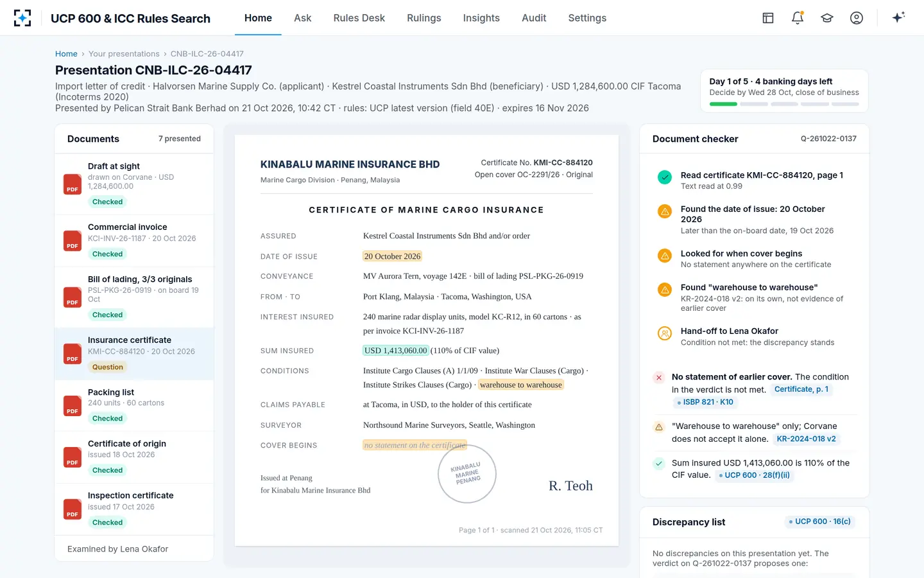Click the PDF icon for Draft at sight
This screenshot has width=924, height=578.
73,184
